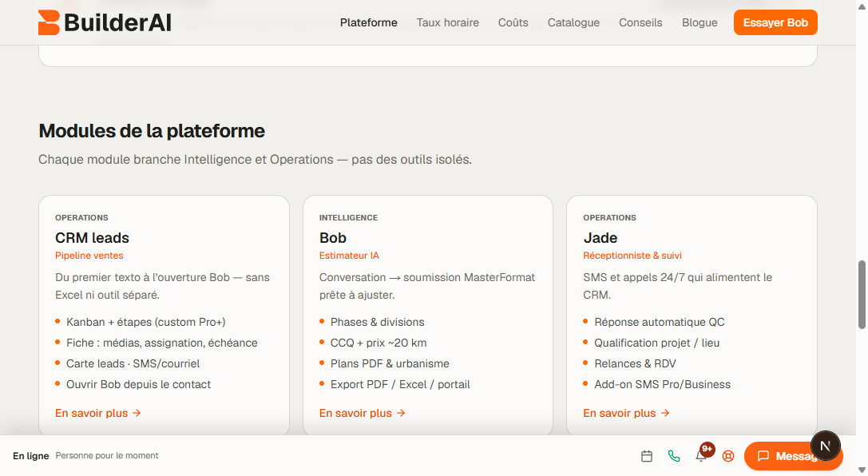The image size is (868, 476).
Task: Click the round N avatar badge
Action: [826, 446]
